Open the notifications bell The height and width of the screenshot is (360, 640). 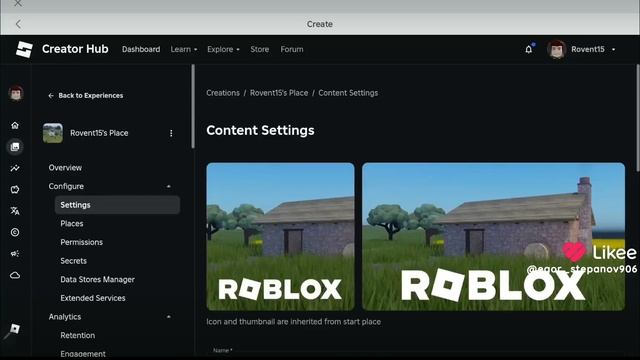[529, 49]
